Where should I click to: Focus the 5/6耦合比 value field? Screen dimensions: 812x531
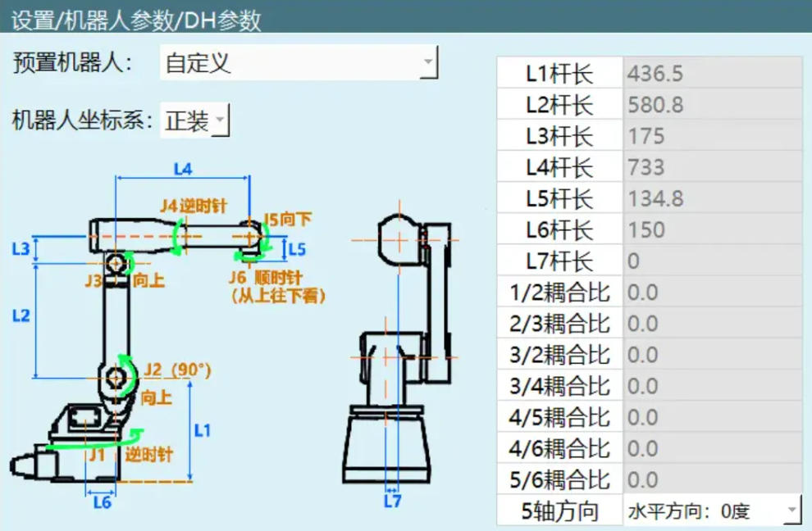tap(711, 479)
